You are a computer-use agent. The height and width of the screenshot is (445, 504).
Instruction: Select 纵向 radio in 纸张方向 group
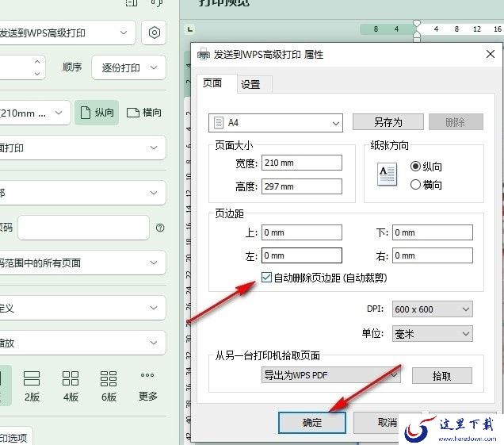(x=415, y=167)
